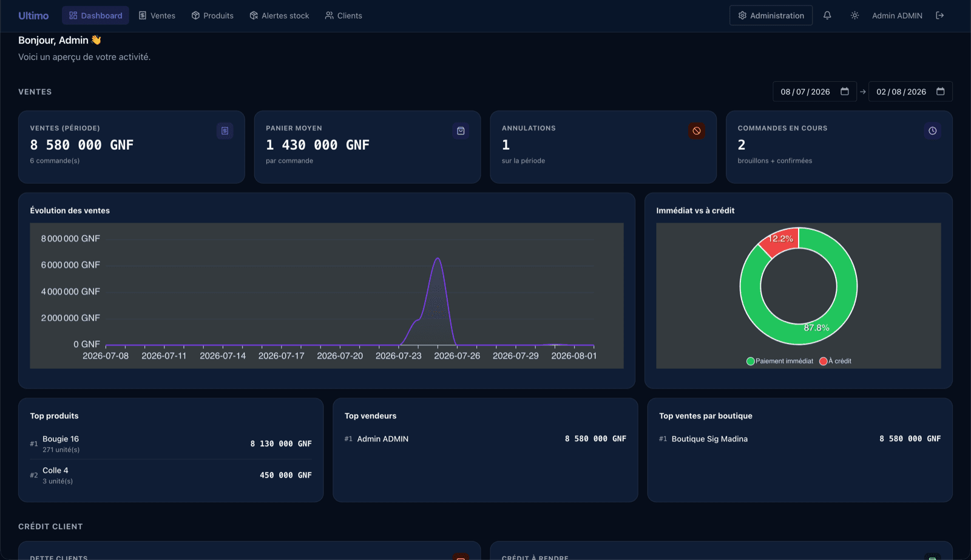
Task: Click the Admin ADMIN user name
Action: [897, 16]
